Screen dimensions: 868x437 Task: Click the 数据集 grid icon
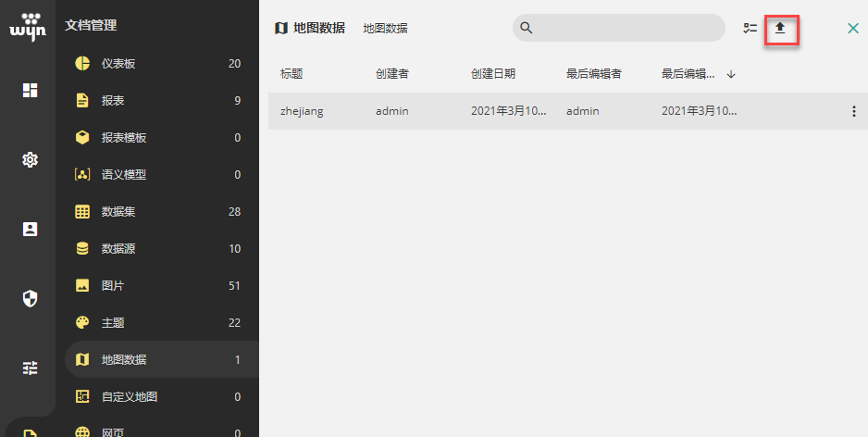[x=82, y=212]
